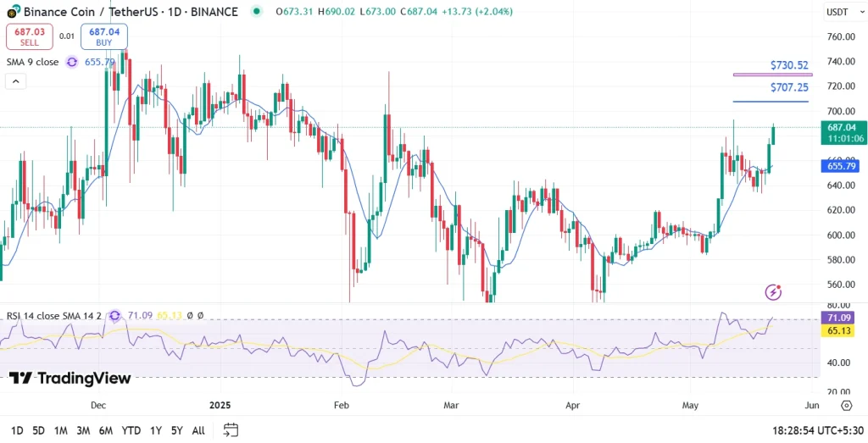Select the 5Y time range
The image size is (868, 443).
[176, 430]
